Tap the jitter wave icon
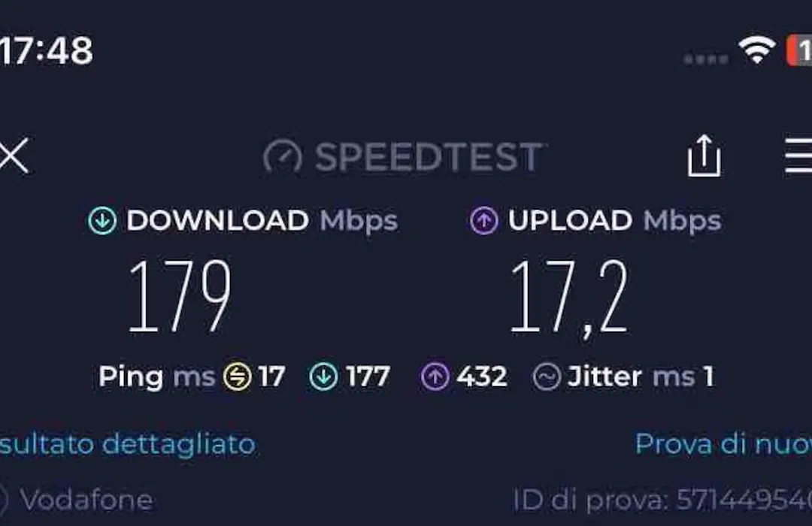 (x=547, y=376)
